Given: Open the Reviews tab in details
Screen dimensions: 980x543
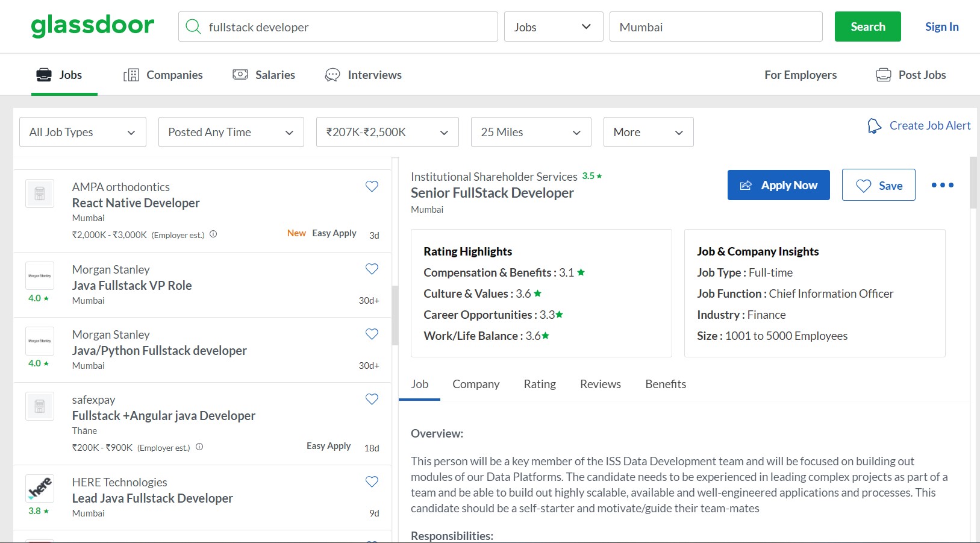Looking at the screenshot, I should (x=601, y=384).
